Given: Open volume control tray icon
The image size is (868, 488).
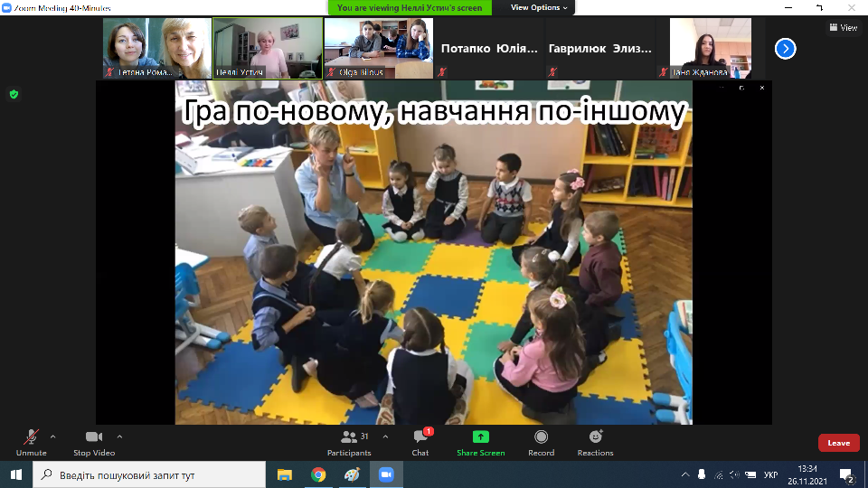Looking at the screenshot, I should [734, 474].
